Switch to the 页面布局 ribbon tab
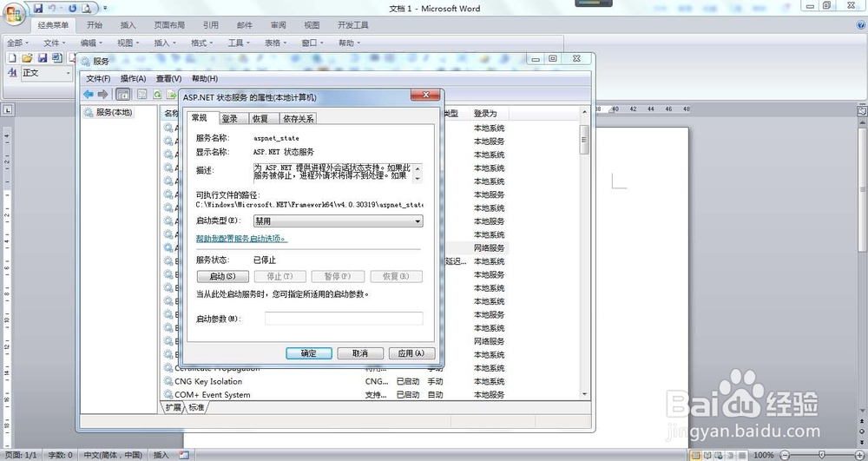Screen dimensions: 868x461 pyautogui.click(x=169, y=25)
